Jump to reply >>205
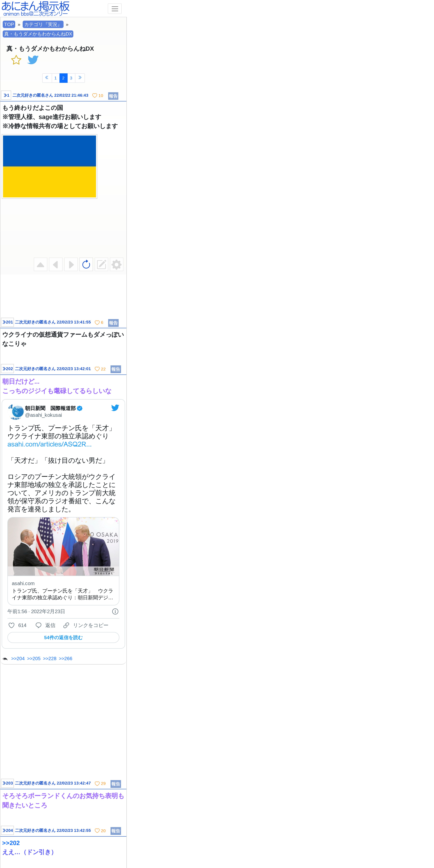This screenshot has height=868, width=434. point(34,658)
